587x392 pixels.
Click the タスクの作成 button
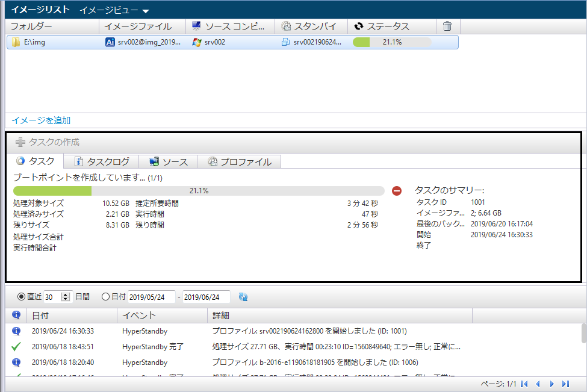pyautogui.click(x=48, y=142)
